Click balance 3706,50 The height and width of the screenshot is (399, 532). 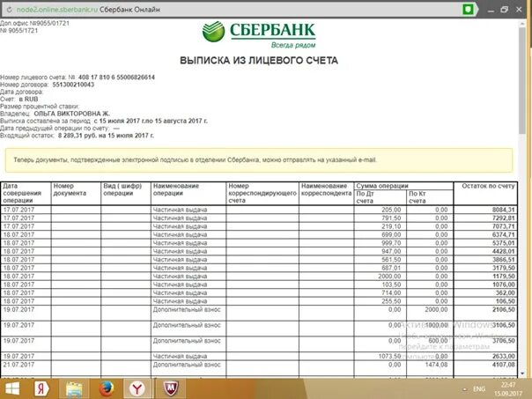point(504,341)
